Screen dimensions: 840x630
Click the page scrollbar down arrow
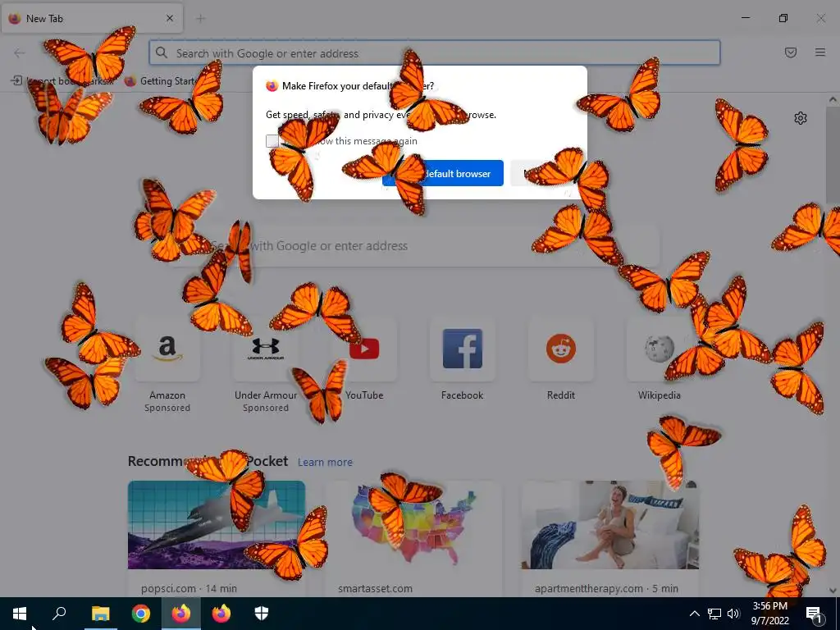pyautogui.click(x=833, y=591)
